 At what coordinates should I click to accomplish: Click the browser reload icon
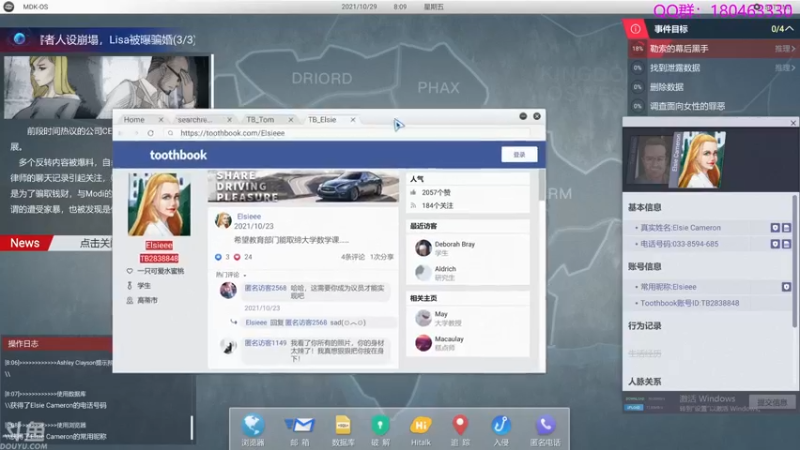pyautogui.click(x=151, y=133)
